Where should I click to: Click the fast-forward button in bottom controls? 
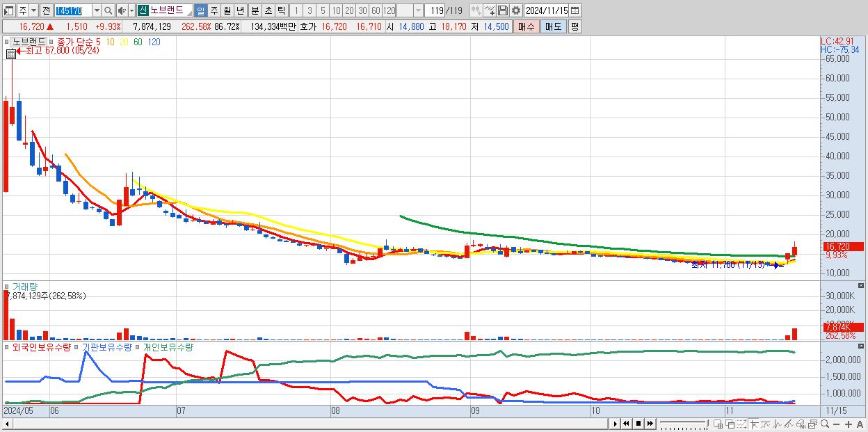tap(650, 424)
